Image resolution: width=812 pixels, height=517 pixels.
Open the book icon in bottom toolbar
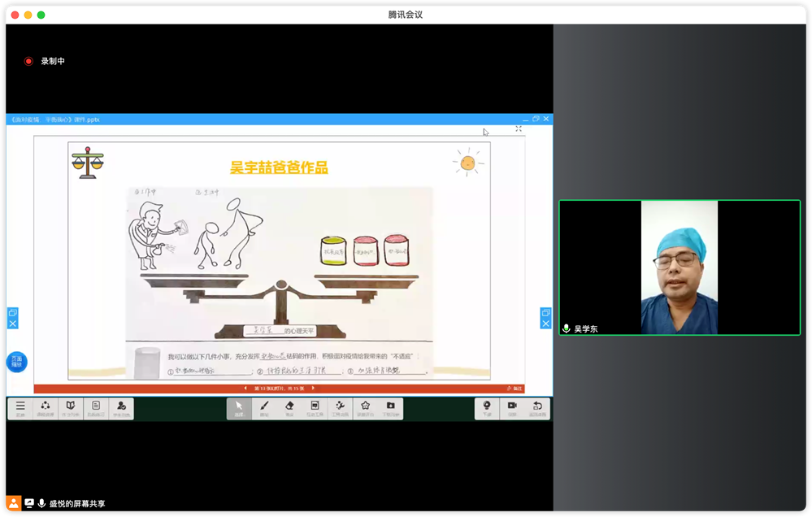71,408
